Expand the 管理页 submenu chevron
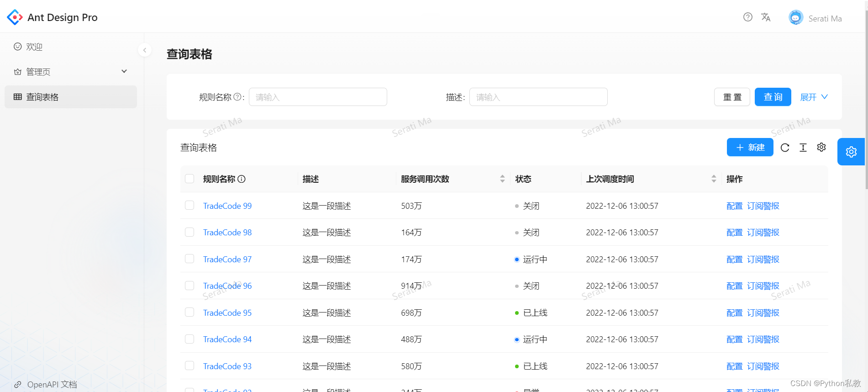 (124, 71)
